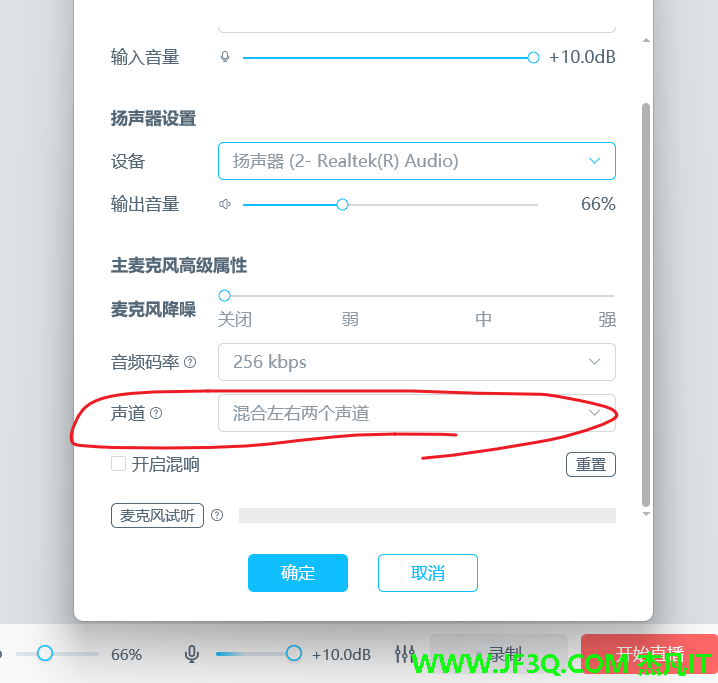The image size is (718, 683).
Task: Click scrollbar up arrow in settings dialog
Action: (x=646, y=41)
